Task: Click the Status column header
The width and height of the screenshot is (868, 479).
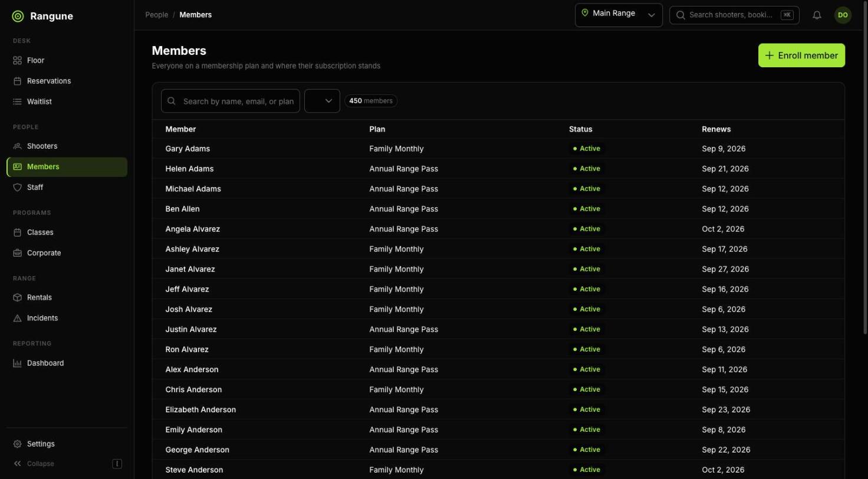Action: (x=581, y=129)
